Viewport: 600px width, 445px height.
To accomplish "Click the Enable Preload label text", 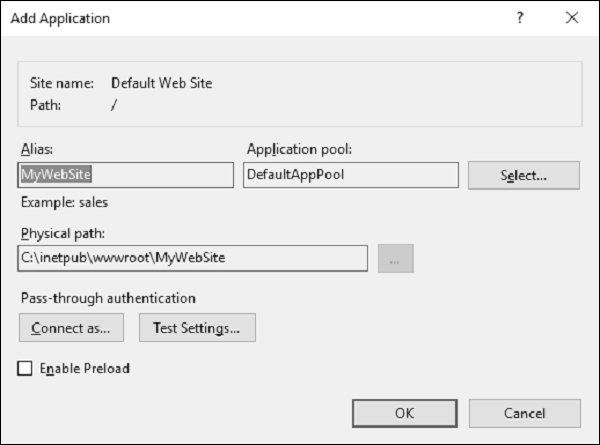I will tap(85, 368).
